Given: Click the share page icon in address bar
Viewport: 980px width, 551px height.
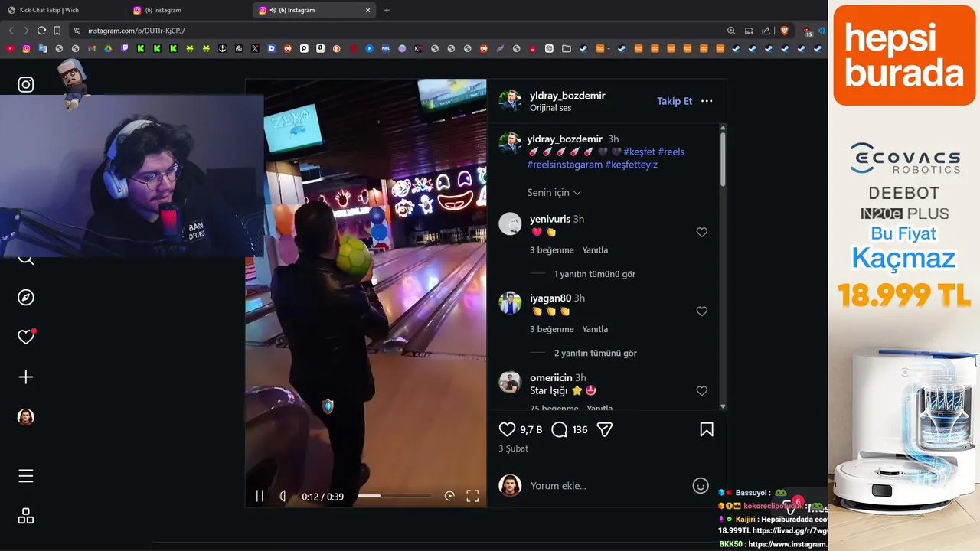Looking at the screenshot, I should pos(766,31).
